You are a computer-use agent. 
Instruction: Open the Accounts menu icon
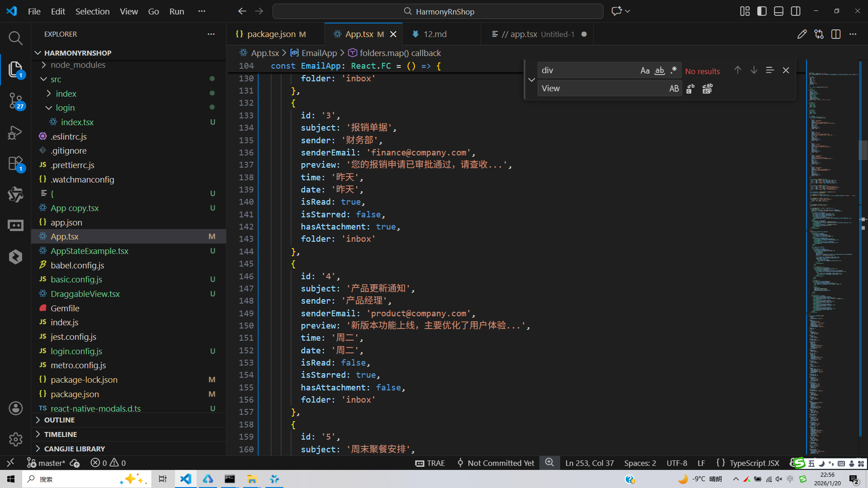coord(15,408)
